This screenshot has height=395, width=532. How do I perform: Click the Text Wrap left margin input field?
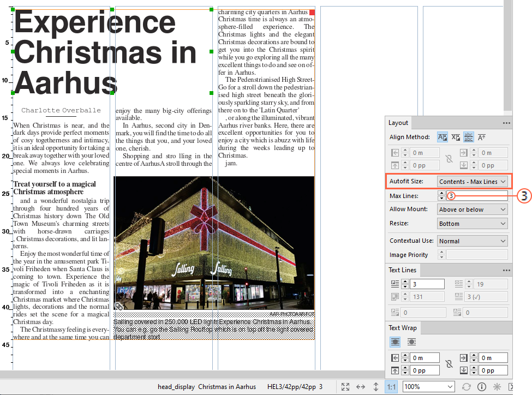[425, 358]
